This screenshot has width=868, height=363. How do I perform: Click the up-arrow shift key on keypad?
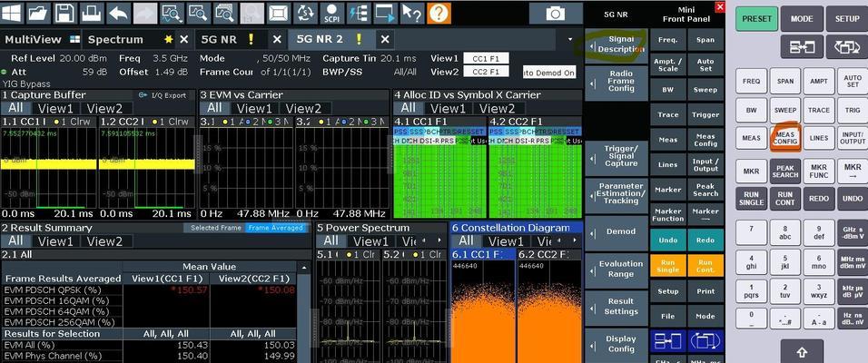tap(802, 352)
